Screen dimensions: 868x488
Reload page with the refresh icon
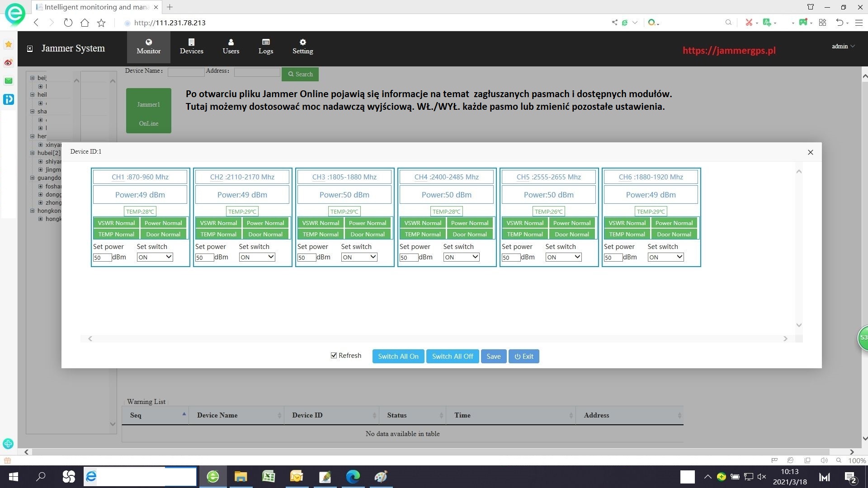68,23
